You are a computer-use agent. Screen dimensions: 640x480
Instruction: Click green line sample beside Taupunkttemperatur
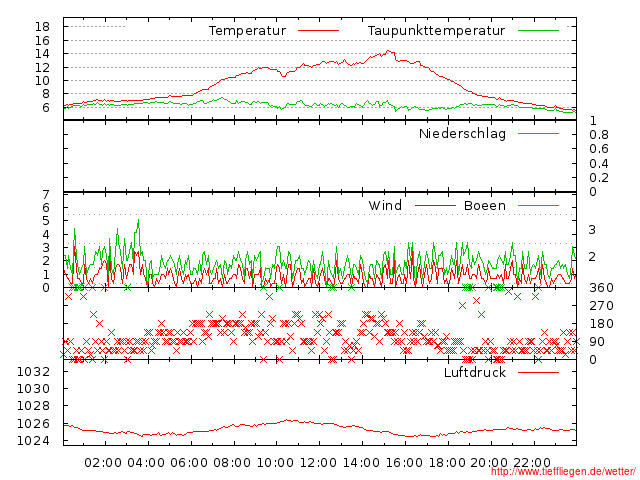click(538, 31)
